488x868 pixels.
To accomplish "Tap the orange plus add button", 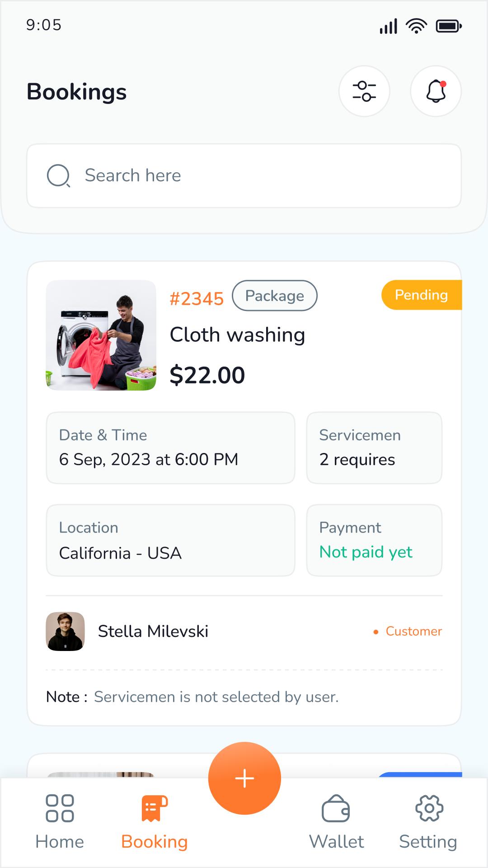I will (x=244, y=778).
